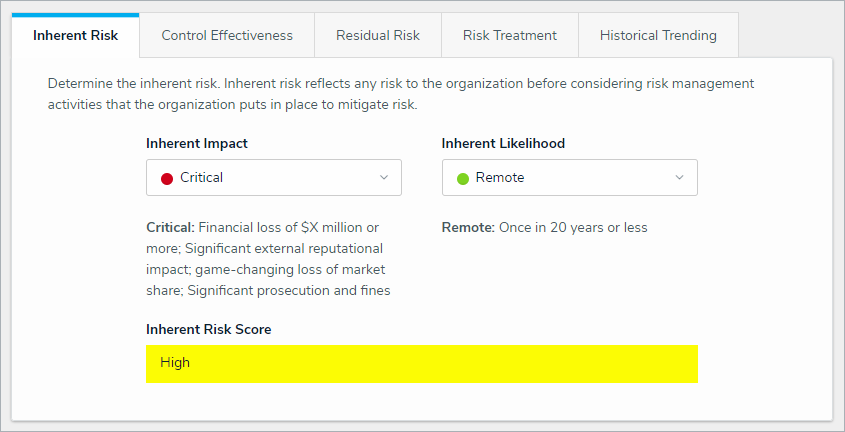The width and height of the screenshot is (845, 432).
Task: Click the Inherent Impact field label
Action: 197,143
